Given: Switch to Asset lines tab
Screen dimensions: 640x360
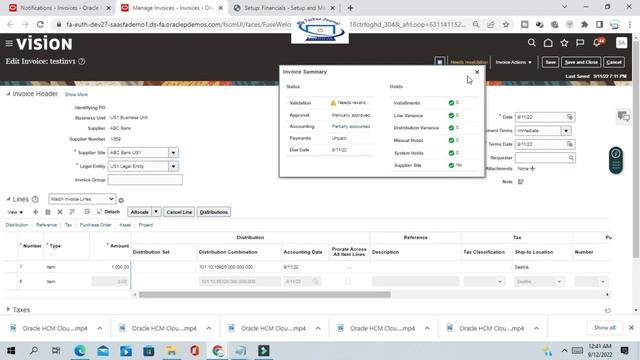Looking at the screenshot, I should (125, 225).
